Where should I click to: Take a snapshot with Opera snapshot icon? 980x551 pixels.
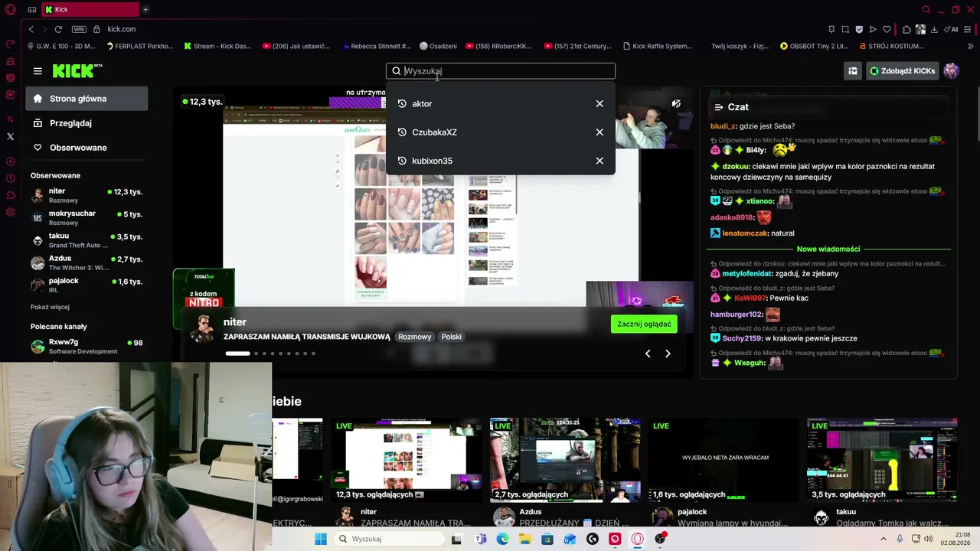[845, 29]
